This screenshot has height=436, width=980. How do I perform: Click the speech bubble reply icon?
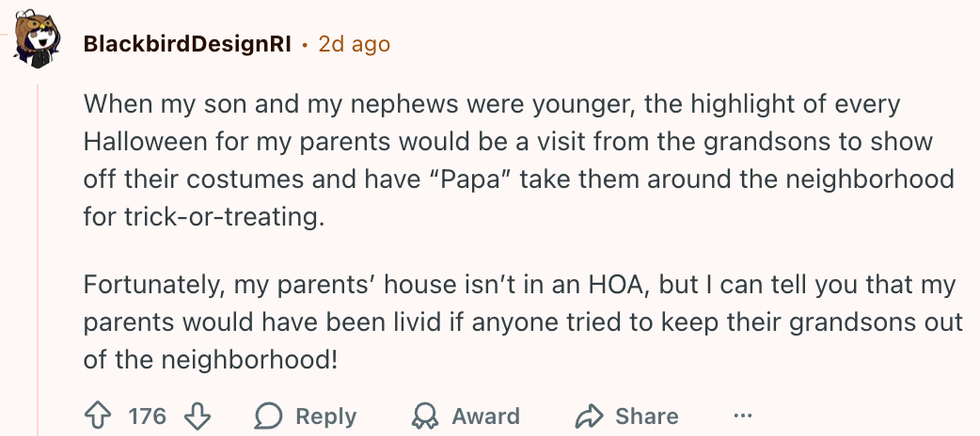pyautogui.click(x=269, y=416)
